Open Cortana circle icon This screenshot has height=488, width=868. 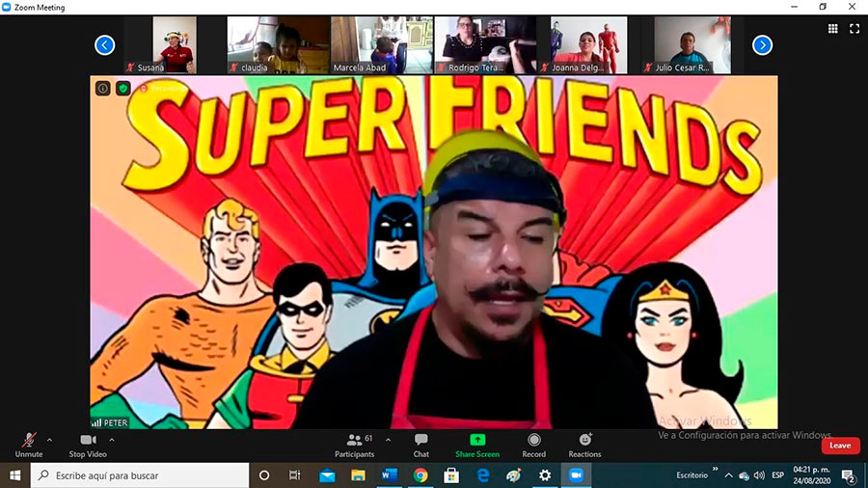pos(264,475)
